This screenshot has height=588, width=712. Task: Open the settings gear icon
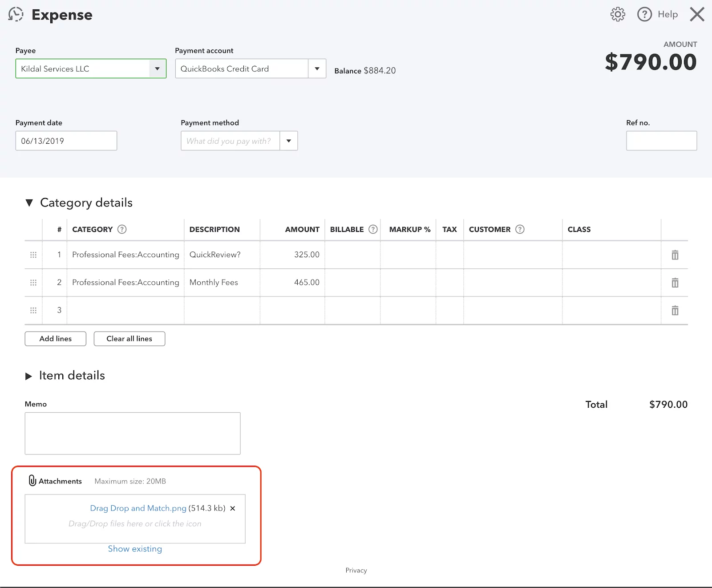(618, 14)
